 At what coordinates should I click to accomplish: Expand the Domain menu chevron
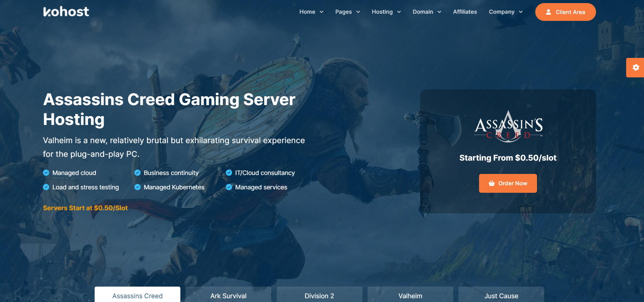(439, 12)
